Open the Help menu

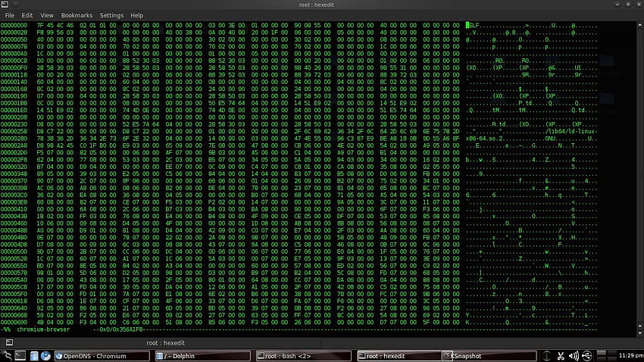pyautogui.click(x=137, y=15)
